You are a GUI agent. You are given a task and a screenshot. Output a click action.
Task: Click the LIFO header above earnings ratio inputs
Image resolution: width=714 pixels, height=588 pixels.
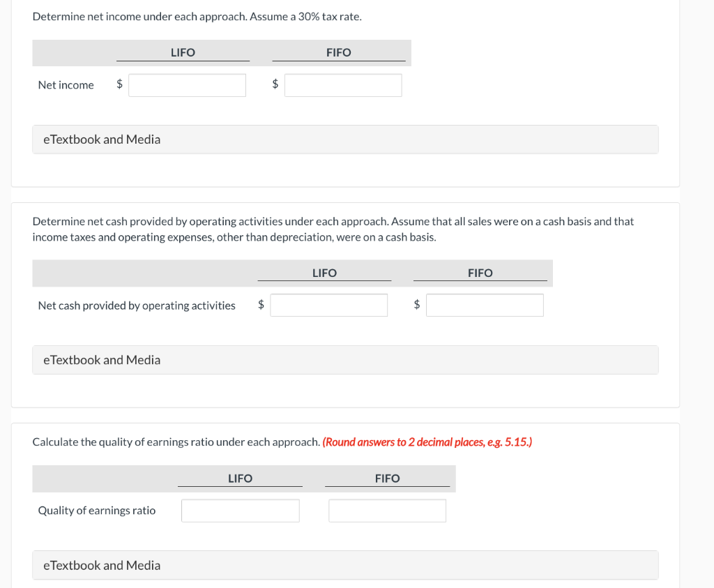[x=240, y=478]
